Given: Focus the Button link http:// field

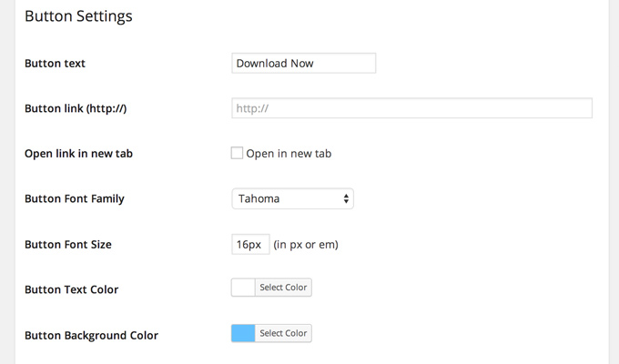Looking at the screenshot, I should (411, 108).
